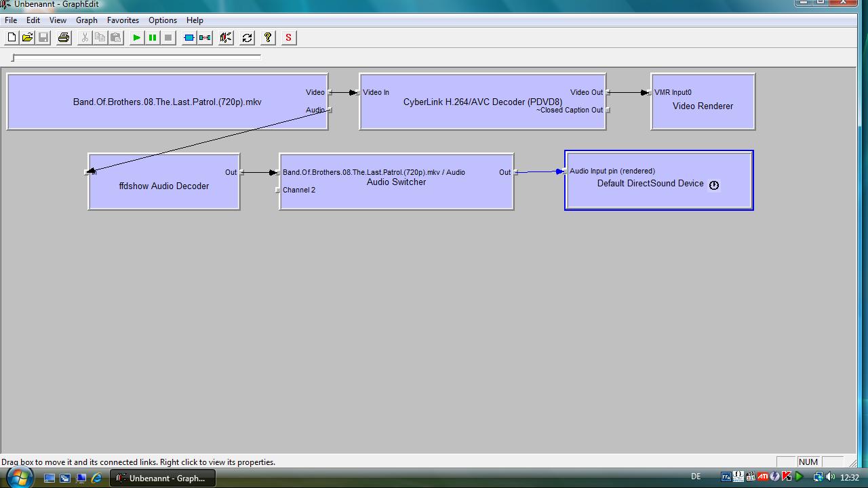Click the Insert Filter toolbar icon
Screen dimensions: 868x488
[x=189, y=38]
